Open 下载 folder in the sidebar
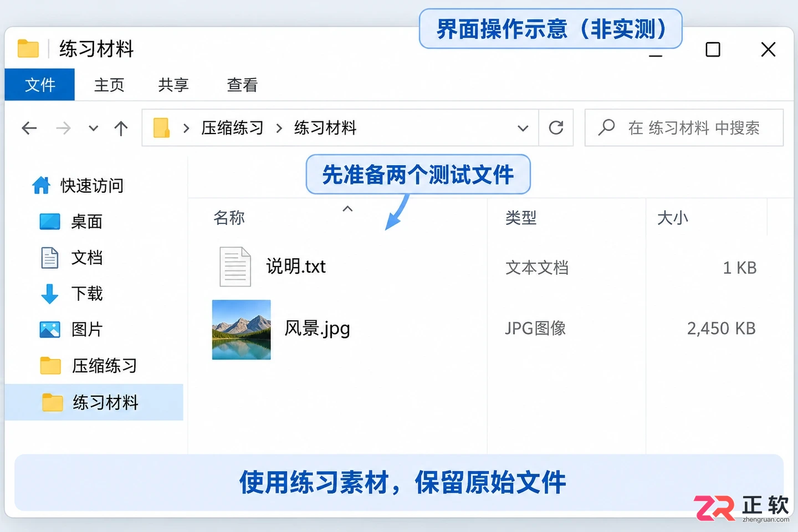The height and width of the screenshot is (532, 798). 87,294
